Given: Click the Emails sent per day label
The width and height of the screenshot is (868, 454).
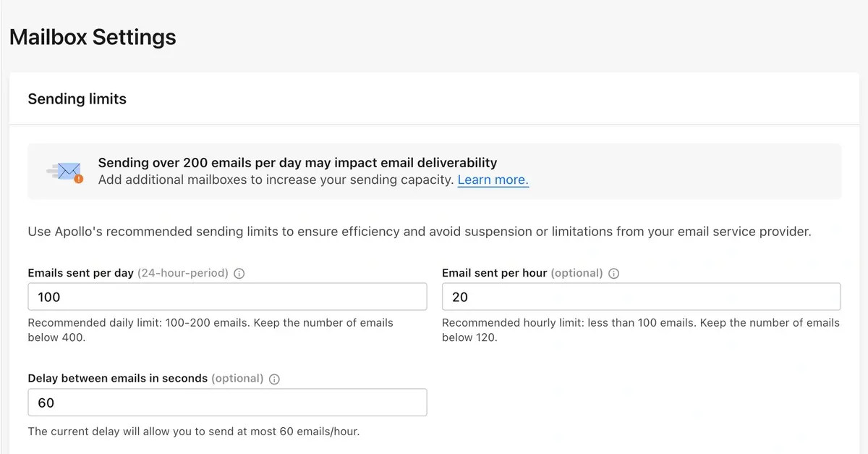Looking at the screenshot, I should click(80, 273).
